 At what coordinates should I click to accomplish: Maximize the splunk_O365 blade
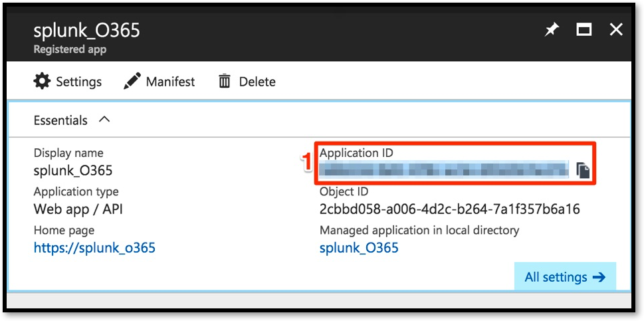(x=584, y=30)
